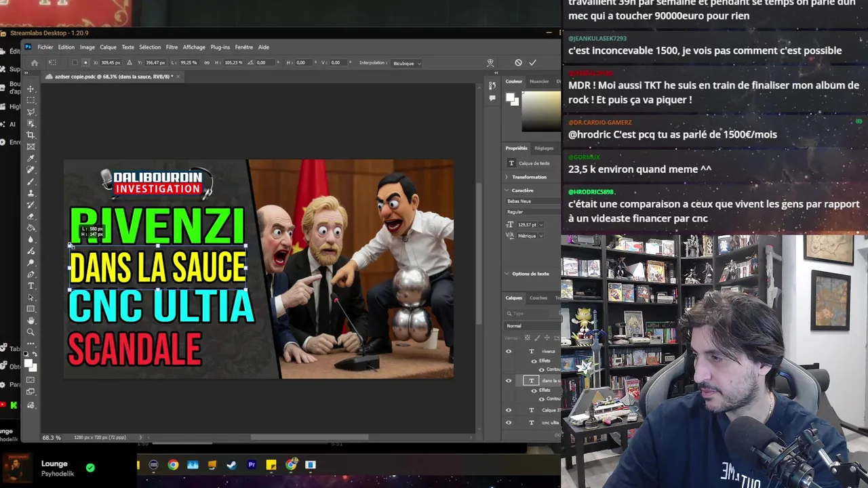
Task: Open the Filtre menu
Action: point(172,47)
